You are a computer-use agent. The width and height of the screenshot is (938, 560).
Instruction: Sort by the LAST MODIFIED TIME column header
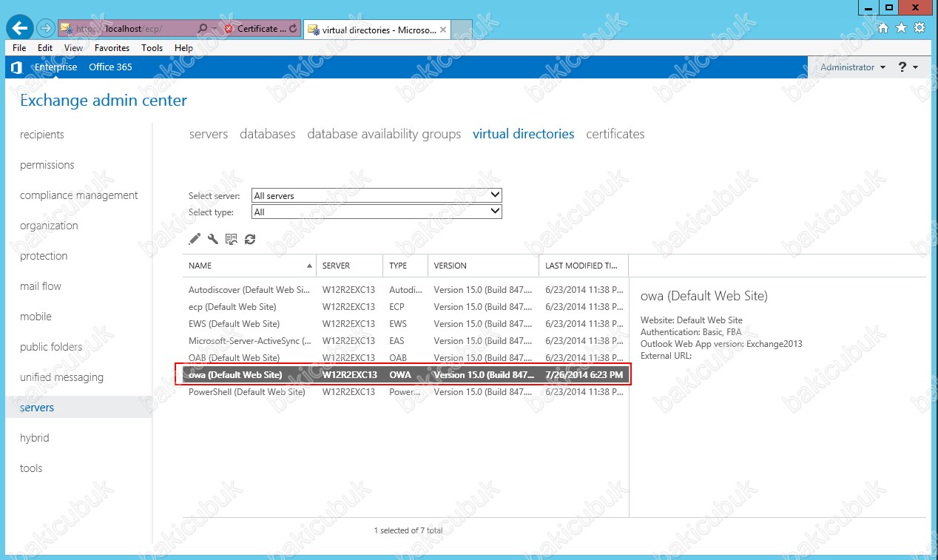click(x=584, y=266)
